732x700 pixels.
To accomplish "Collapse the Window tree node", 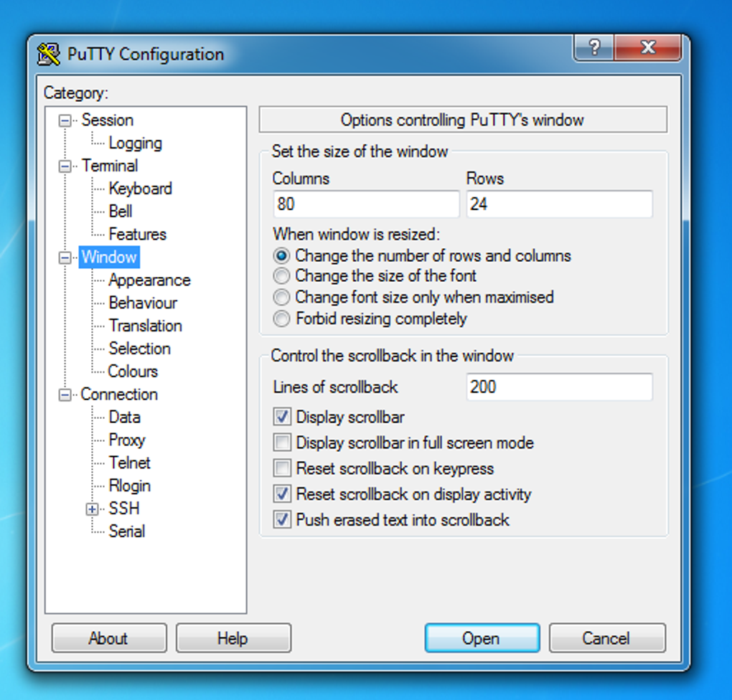I will click(65, 257).
